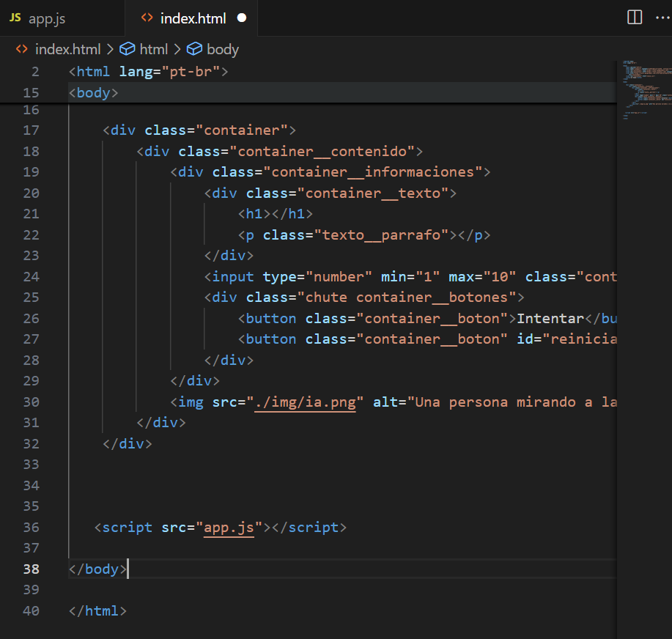672x639 pixels.
Task: Click the alt text "Una persona mirando"
Action: [x=495, y=402]
